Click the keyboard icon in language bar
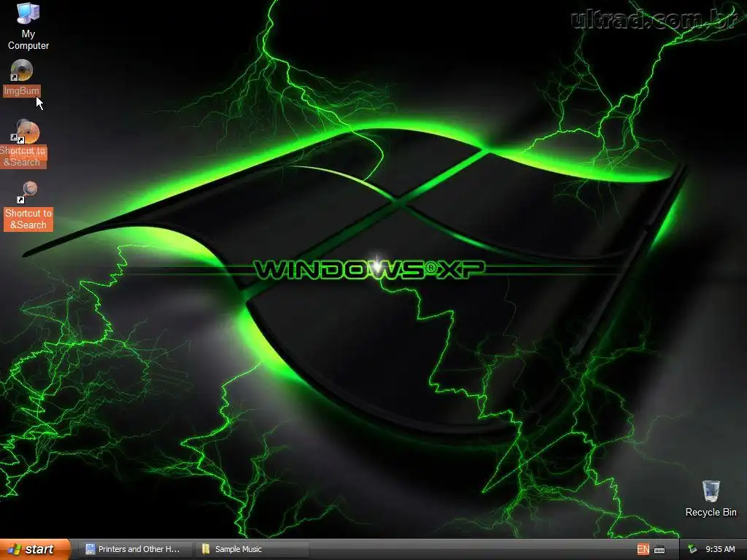This screenshot has width=747, height=560. (x=659, y=550)
